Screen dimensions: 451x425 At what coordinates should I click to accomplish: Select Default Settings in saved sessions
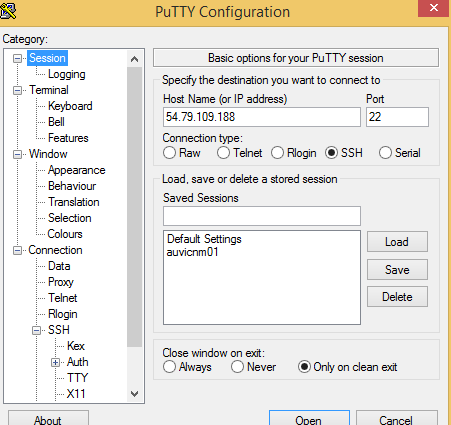coord(204,239)
